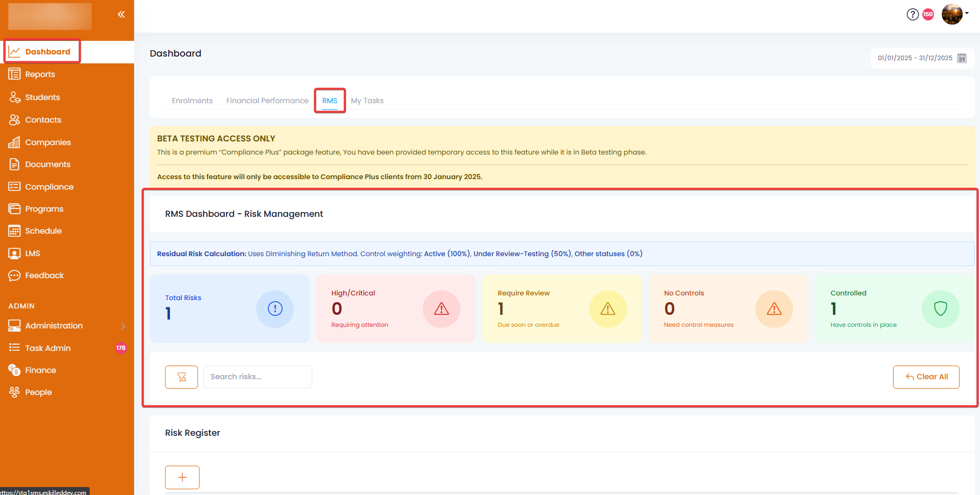Go to Compliance in the sidebar
Screen dimensions: 980x495
click(x=49, y=187)
